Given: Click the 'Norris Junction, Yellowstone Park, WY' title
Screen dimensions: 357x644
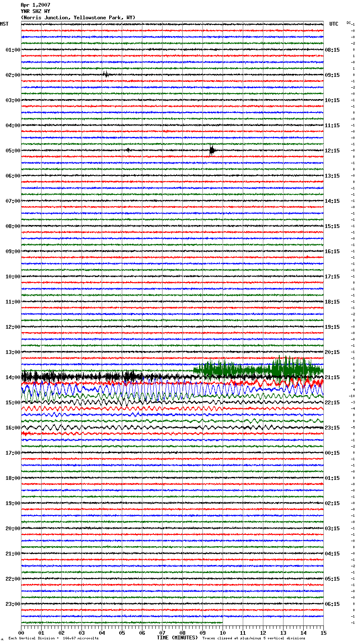Looking at the screenshot, I should [78, 18].
